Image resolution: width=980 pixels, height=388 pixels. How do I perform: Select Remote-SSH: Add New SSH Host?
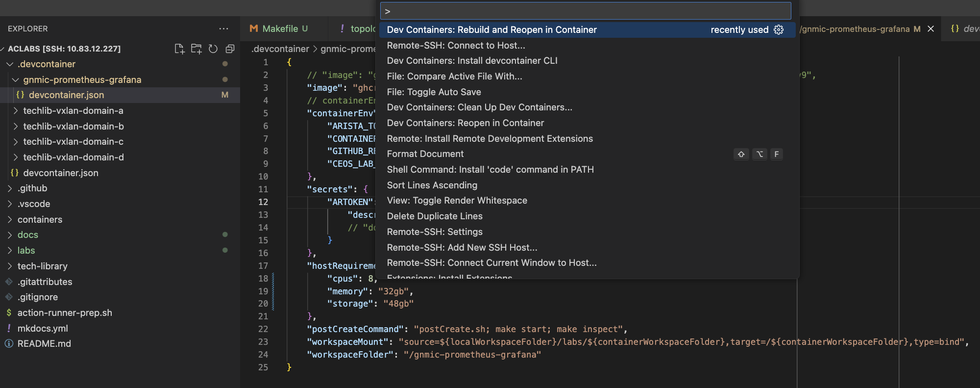[x=587, y=247]
